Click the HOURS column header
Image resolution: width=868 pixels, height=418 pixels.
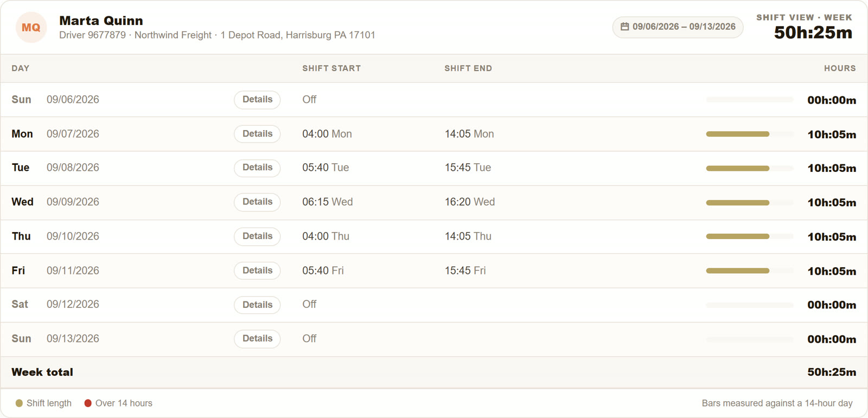[x=840, y=68]
